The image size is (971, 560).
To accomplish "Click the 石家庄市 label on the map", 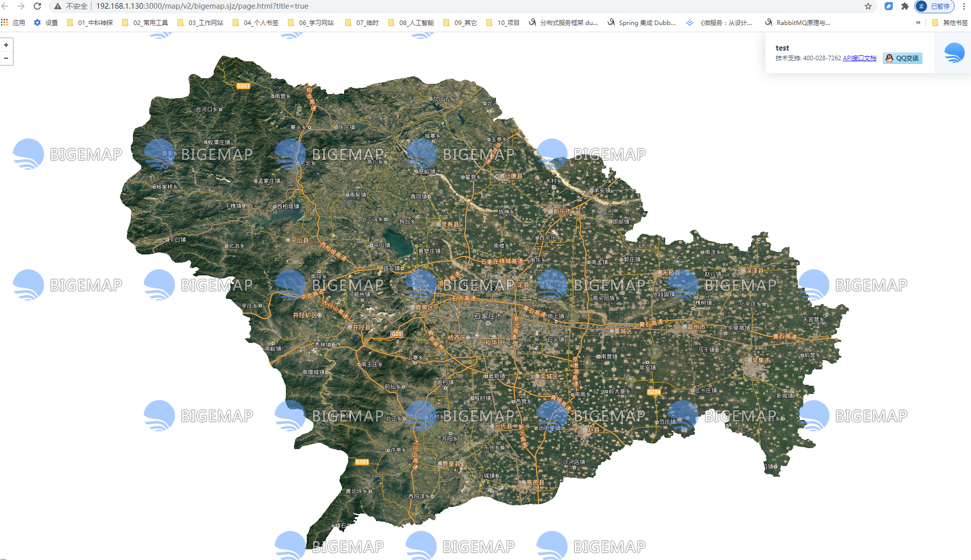I will [x=488, y=316].
